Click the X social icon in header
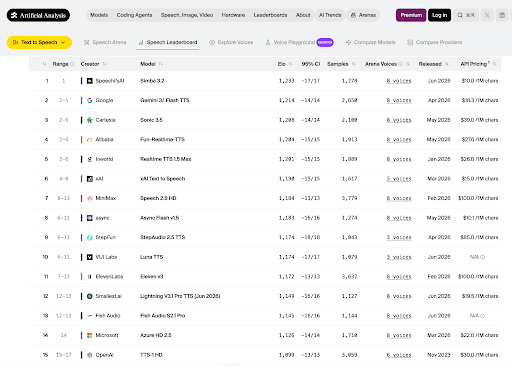Image resolution: width=512 pixels, height=366 pixels. click(487, 15)
